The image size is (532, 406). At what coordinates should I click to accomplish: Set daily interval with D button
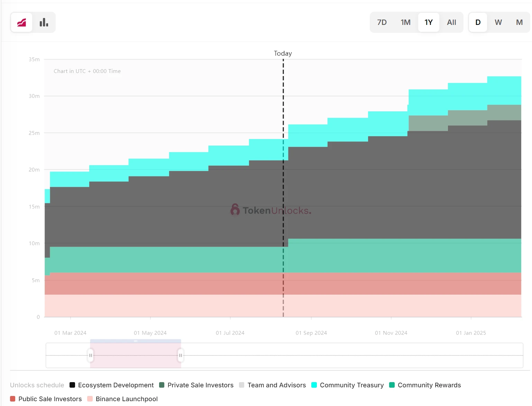[478, 22]
